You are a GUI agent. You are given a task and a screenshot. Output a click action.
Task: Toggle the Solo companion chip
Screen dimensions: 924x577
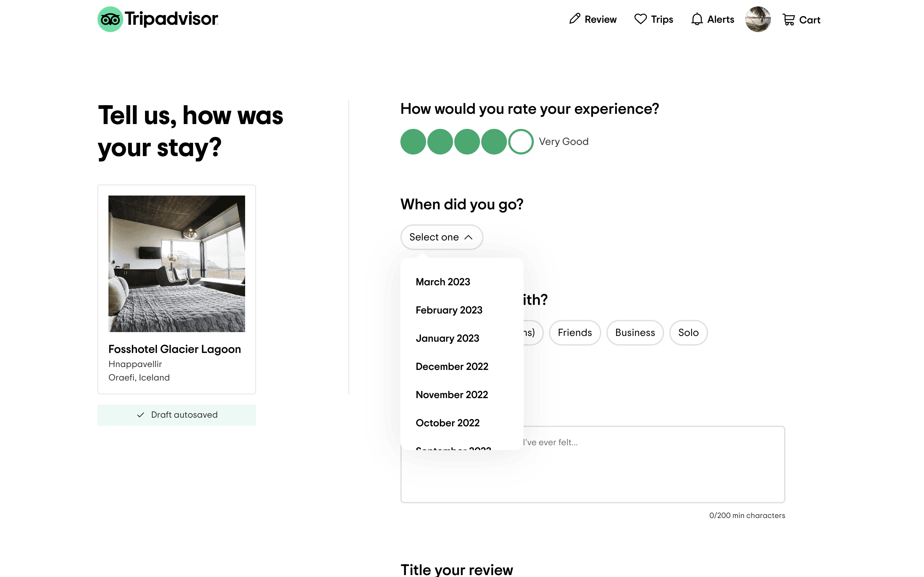point(688,332)
